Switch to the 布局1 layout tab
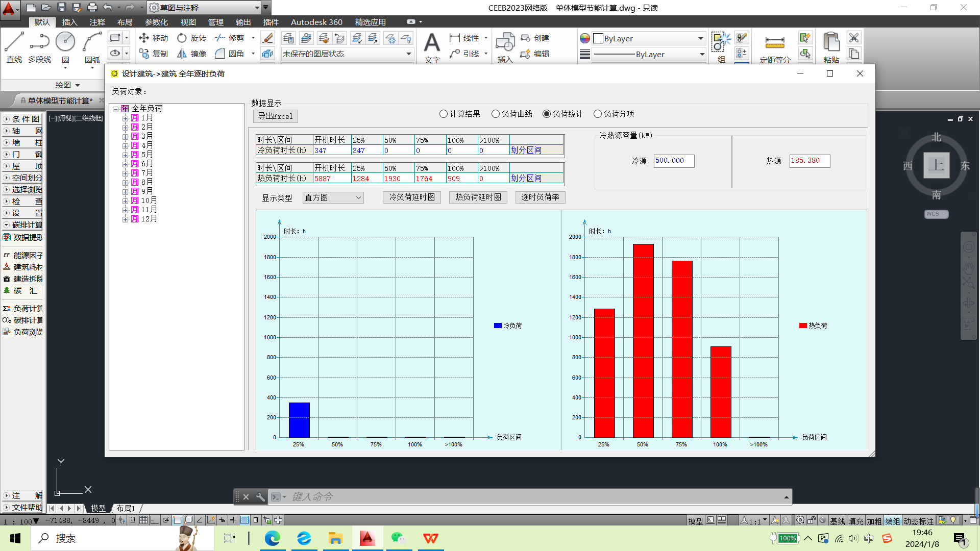Screen dimensions: 980x551 coord(126,508)
